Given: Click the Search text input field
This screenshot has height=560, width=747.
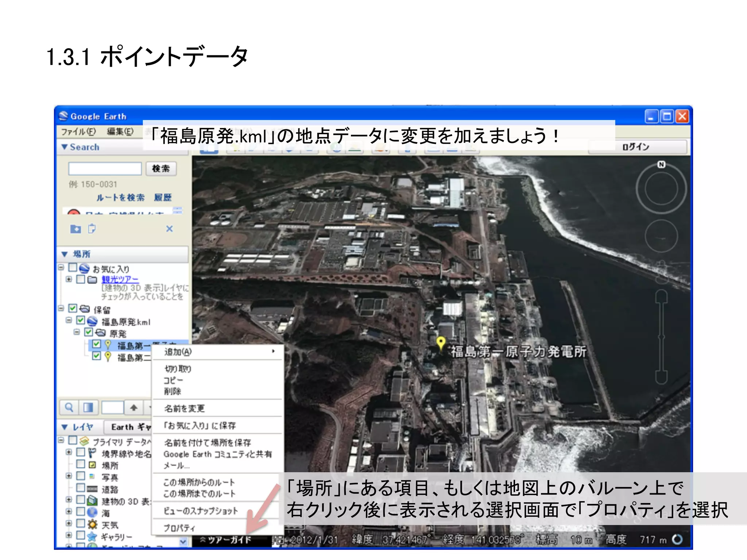Looking at the screenshot, I should coord(105,168).
